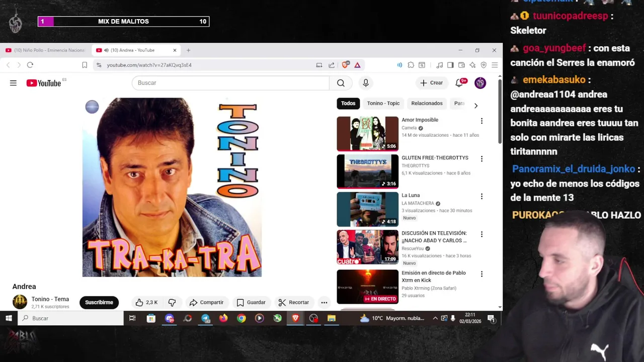The height and width of the screenshot is (362, 644).
Task: Launch Firefox from the taskbar
Action: click(x=223, y=318)
